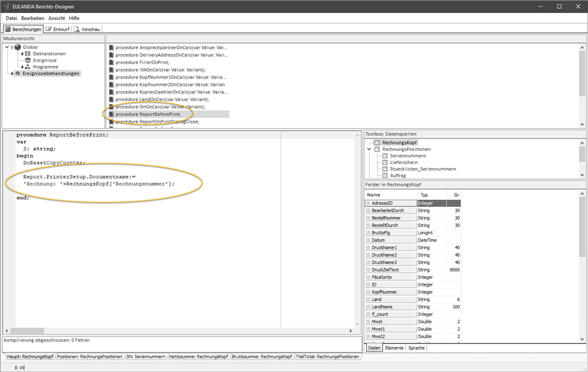Open the Hilfe menu

point(74,18)
